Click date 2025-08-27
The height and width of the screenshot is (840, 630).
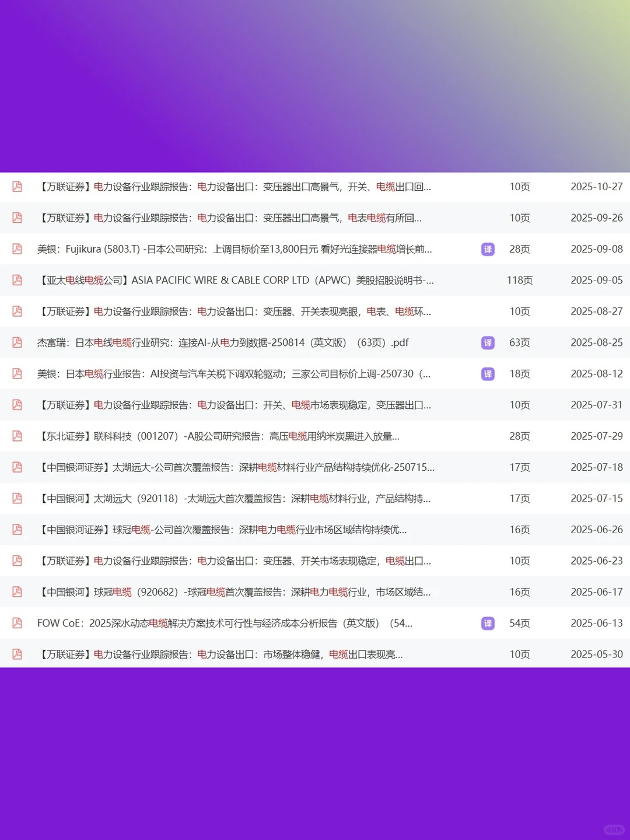tap(597, 311)
